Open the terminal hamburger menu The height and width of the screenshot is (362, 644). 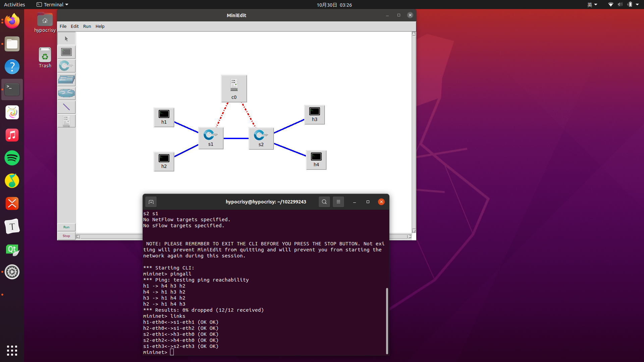tap(338, 202)
